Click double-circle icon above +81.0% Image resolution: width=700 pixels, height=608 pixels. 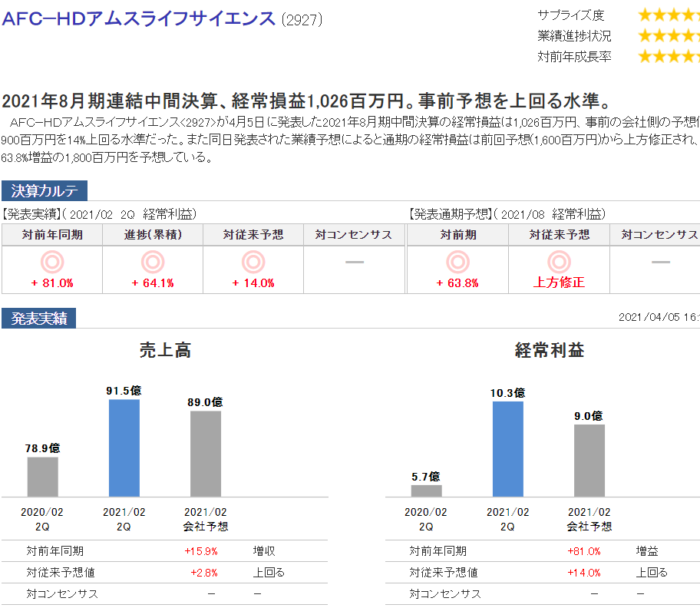52,262
